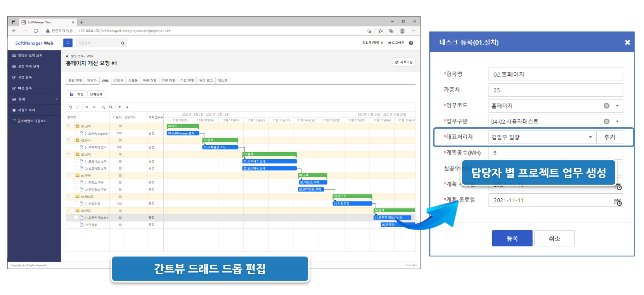
Task: Tick the checkbox next to 02.분석
Action: click(x=73, y=140)
